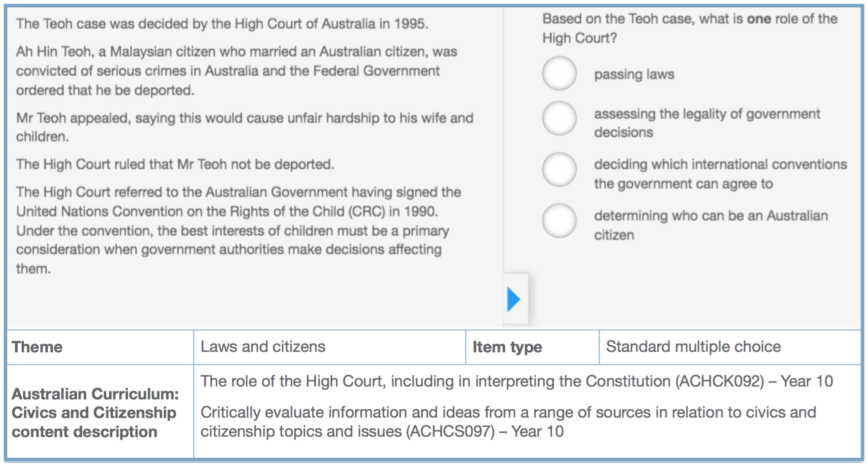This screenshot has height=467, width=868.
Task: Click the paragraph about Ah Hin Teoh
Action: tap(237, 71)
